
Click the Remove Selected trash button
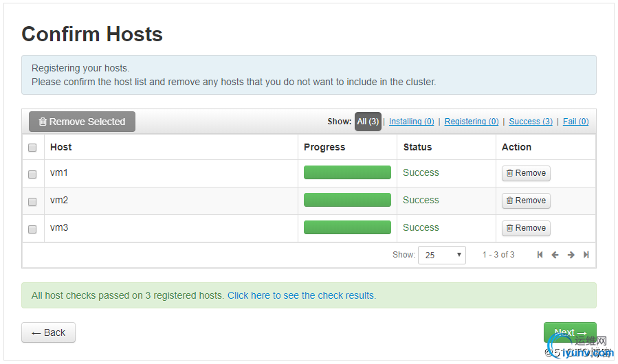82,122
